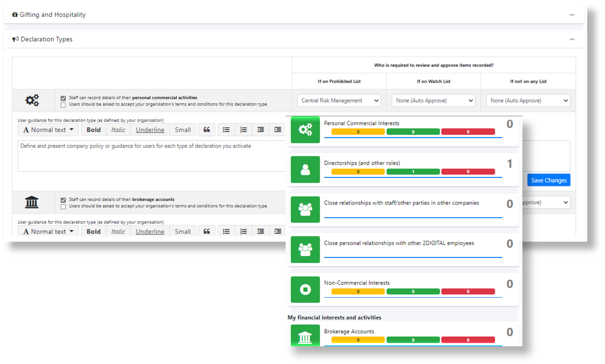Click outdent icon in first editor toolbar
Screen dimensions: 605x364
pyautogui.click(x=260, y=130)
